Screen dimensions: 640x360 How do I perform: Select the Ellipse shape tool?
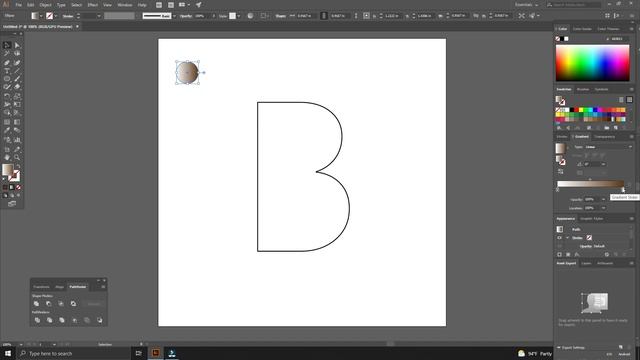(x=7, y=79)
